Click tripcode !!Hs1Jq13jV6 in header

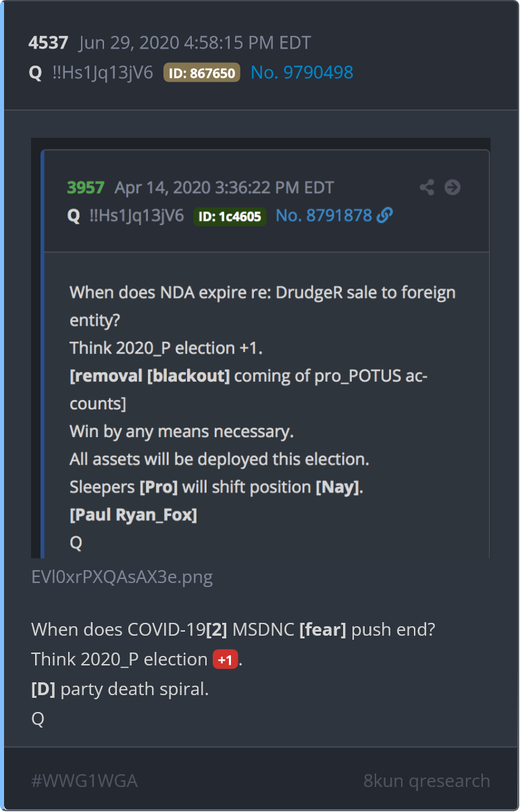click(103, 72)
